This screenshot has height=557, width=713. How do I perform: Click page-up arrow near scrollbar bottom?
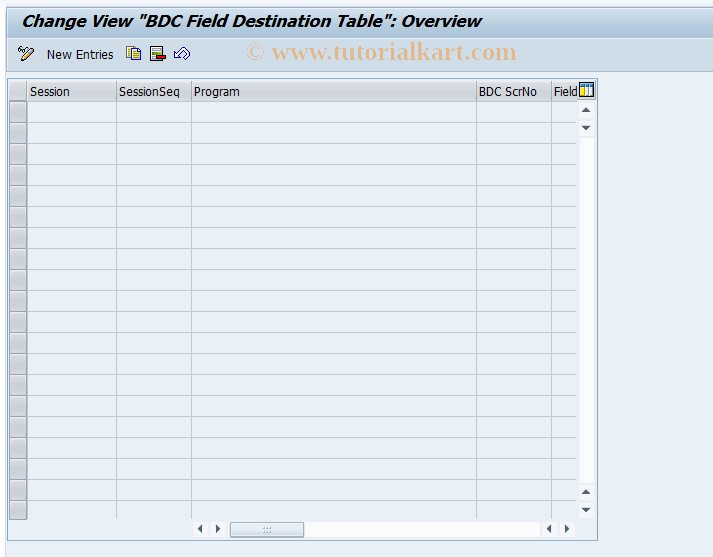point(586,492)
